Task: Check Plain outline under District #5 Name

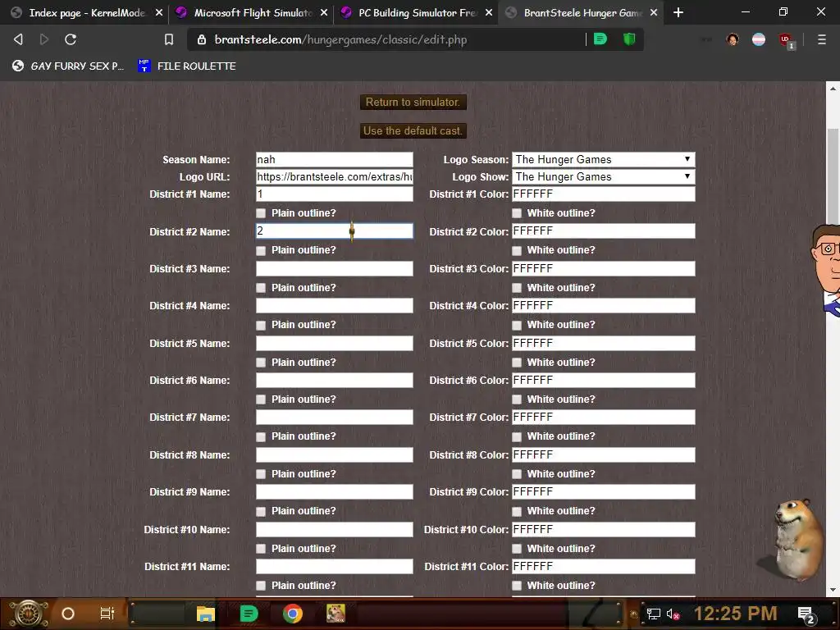Action: [x=261, y=363]
